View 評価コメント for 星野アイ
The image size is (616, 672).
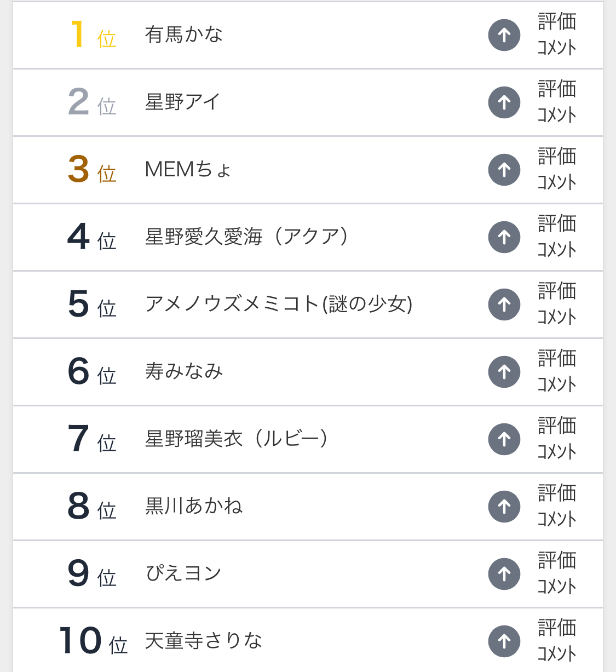556,102
